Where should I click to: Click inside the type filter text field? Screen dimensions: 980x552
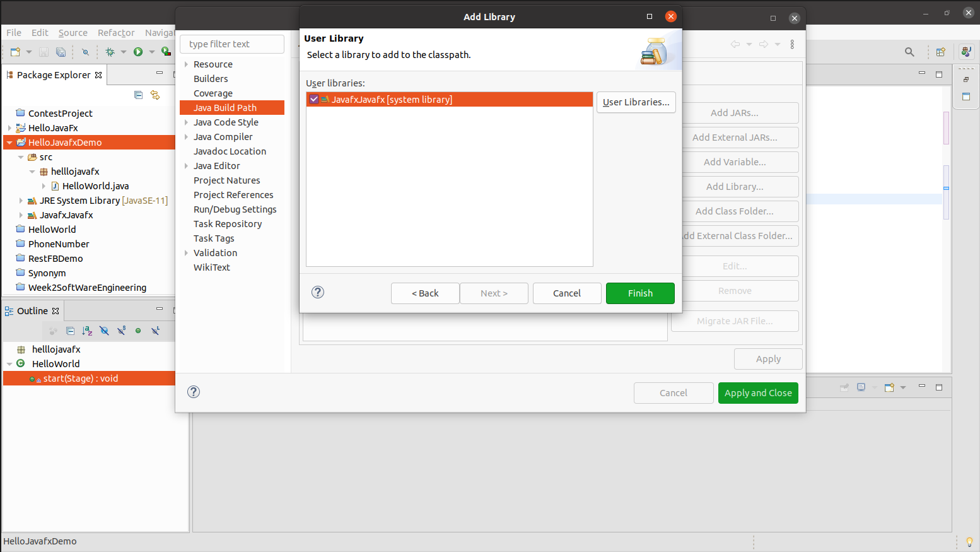231,44
